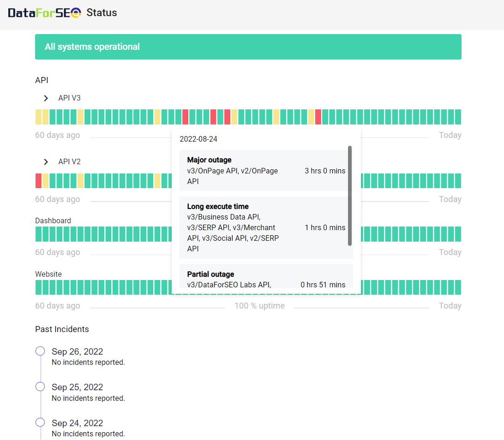
Task: Click the Sep 25, 2022 incident date
Action: coord(78,387)
